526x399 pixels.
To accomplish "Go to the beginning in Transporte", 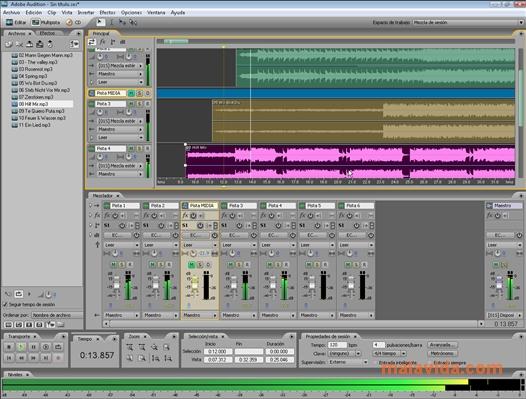I will click(x=9, y=358).
